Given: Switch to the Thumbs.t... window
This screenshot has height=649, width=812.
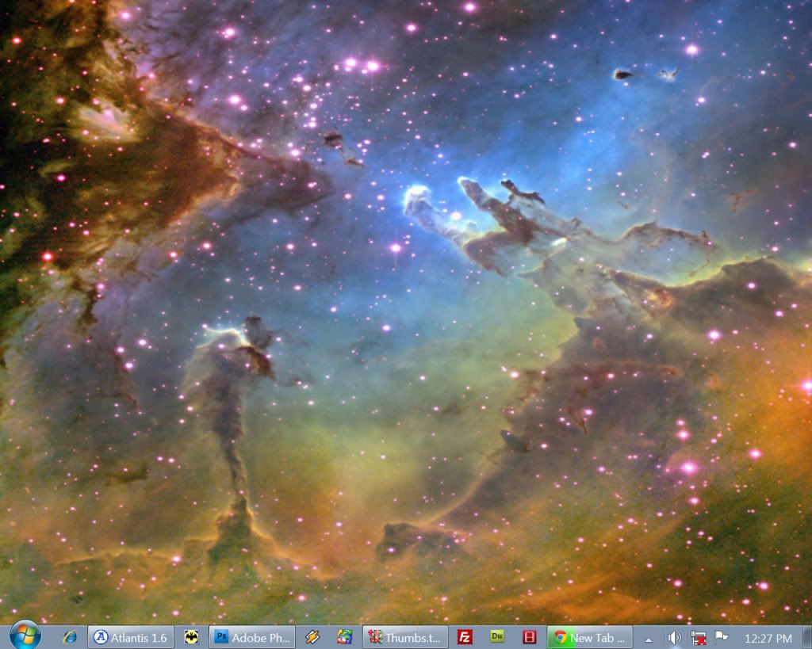Looking at the screenshot, I should [x=405, y=637].
